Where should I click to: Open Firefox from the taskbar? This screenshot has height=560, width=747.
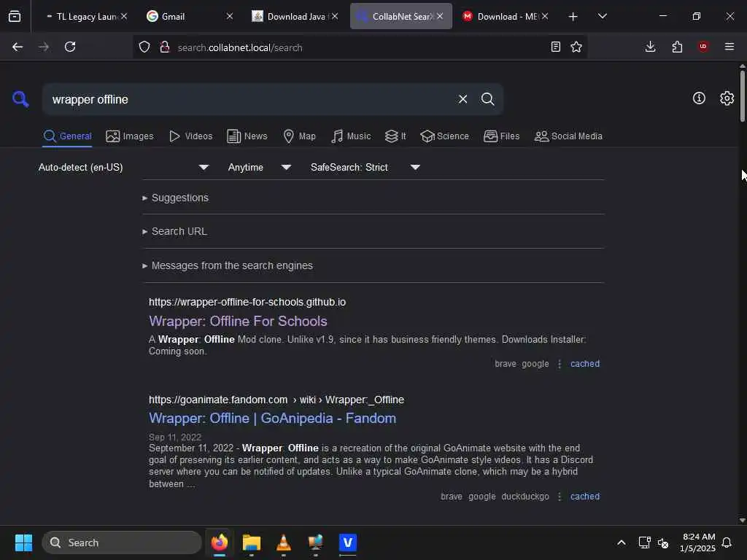click(x=219, y=542)
